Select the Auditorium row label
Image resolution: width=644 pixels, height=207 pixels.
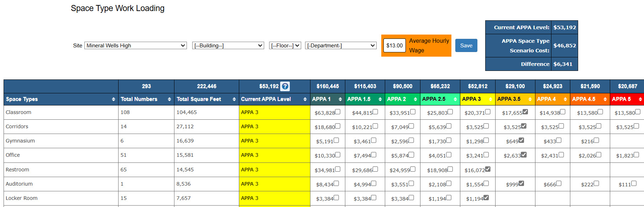(19, 184)
